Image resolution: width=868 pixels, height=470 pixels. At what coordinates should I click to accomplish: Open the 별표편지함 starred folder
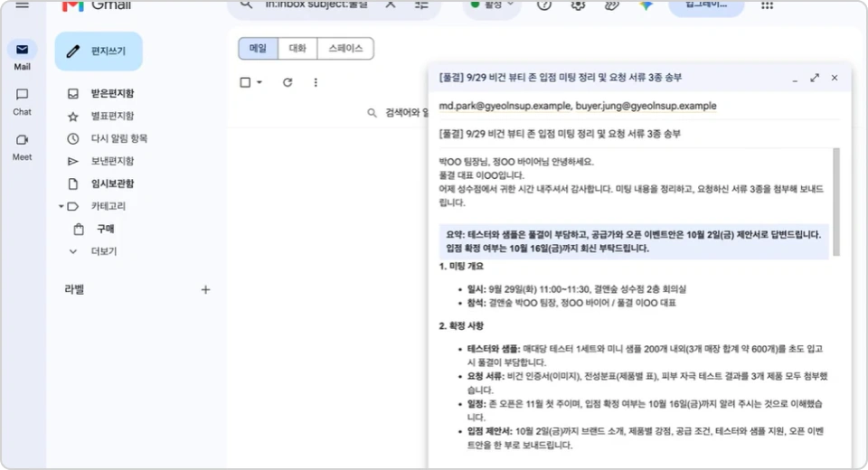112,116
